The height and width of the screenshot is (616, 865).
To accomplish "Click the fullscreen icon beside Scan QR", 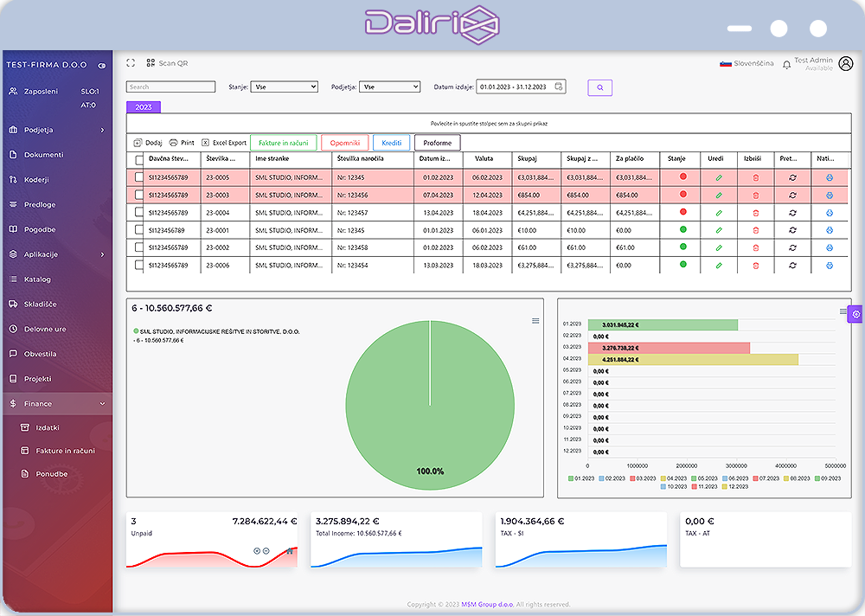I will coord(131,63).
